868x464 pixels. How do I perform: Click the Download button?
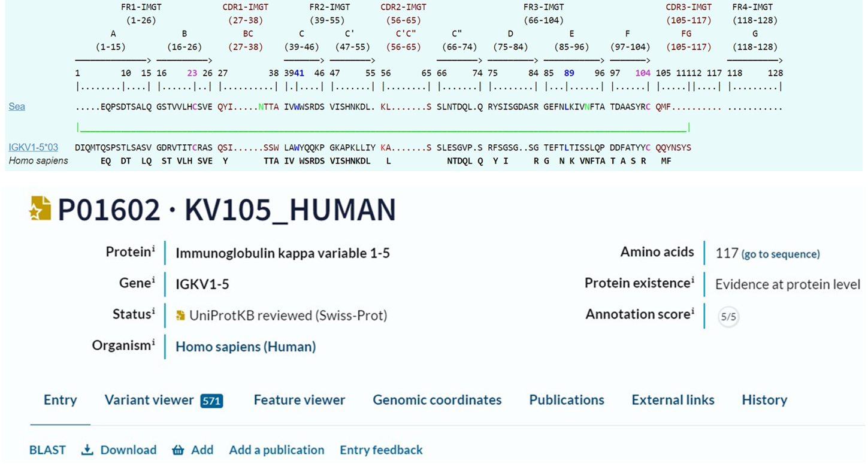click(119, 450)
